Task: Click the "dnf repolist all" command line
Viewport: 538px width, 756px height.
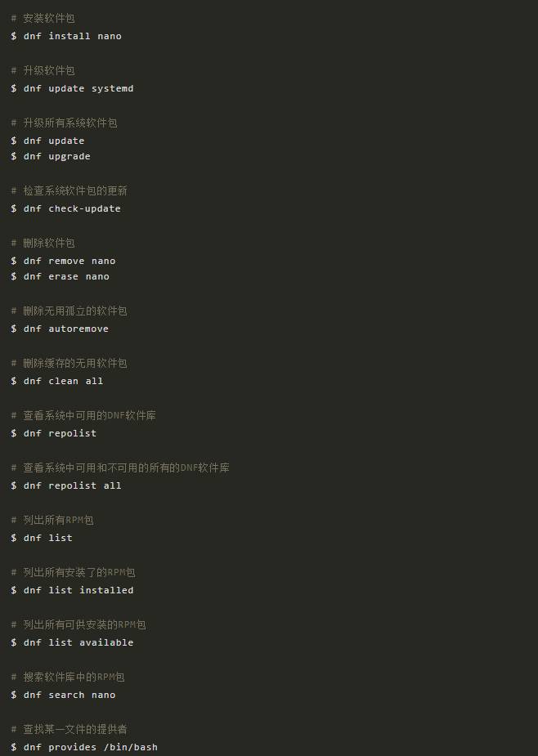Action: [x=72, y=485]
